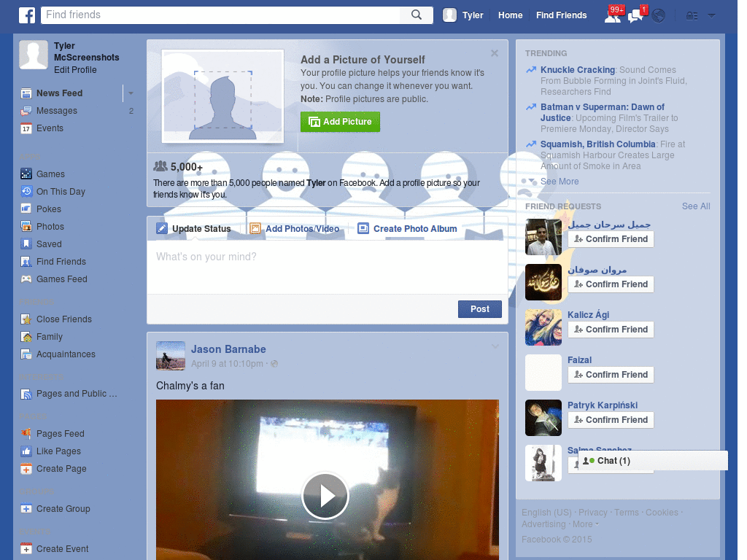The height and width of the screenshot is (560, 747).
Task: Click the Pokes sidebar icon
Action: [x=26, y=209]
